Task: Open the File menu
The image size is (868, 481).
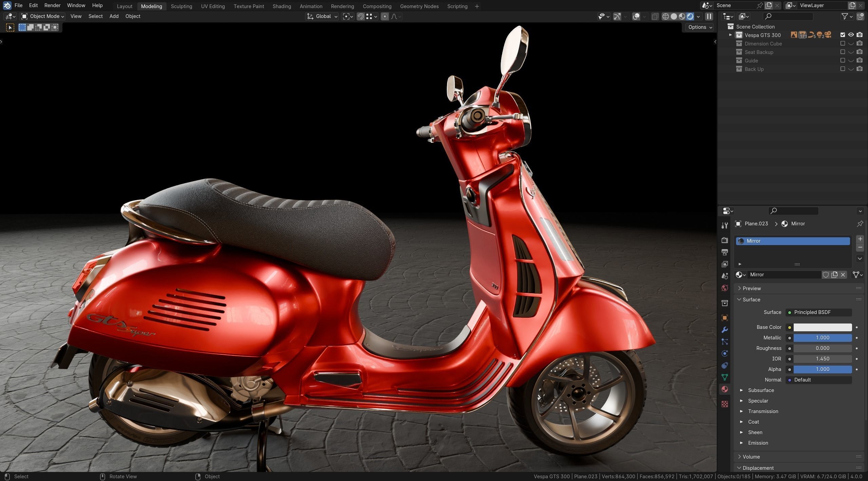Action: click(x=18, y=5)
